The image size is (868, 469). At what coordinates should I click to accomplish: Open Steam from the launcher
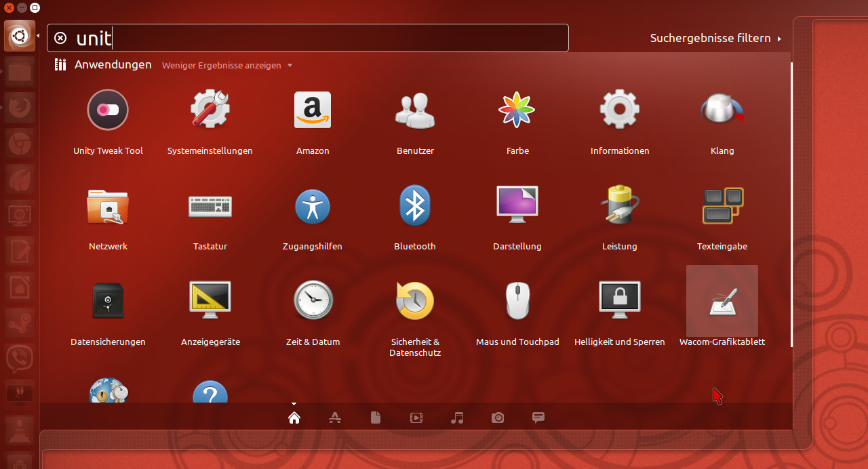pos(20,323)
